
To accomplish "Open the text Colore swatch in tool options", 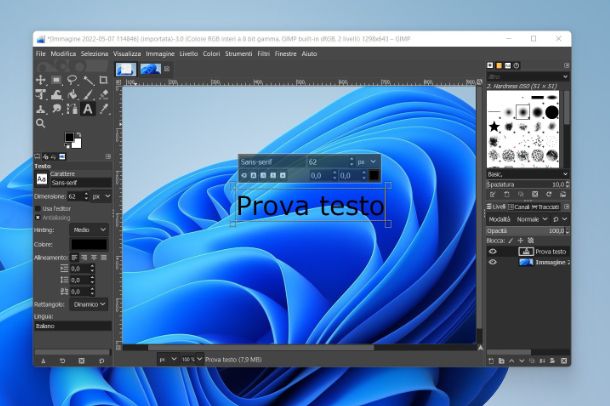I will pyautogui.click(x=89, y=244).
